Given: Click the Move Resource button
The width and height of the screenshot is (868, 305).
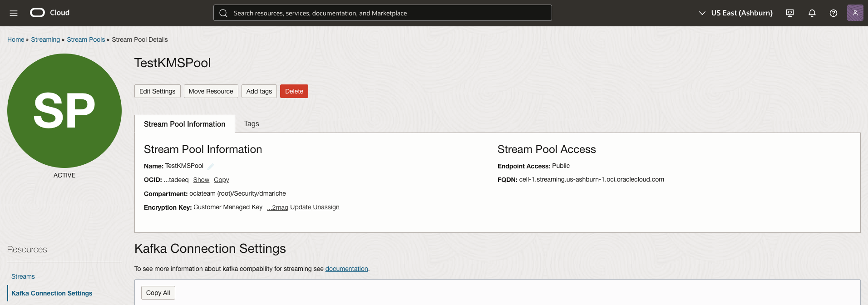Looking at the screenshot, I should (211, 91).
